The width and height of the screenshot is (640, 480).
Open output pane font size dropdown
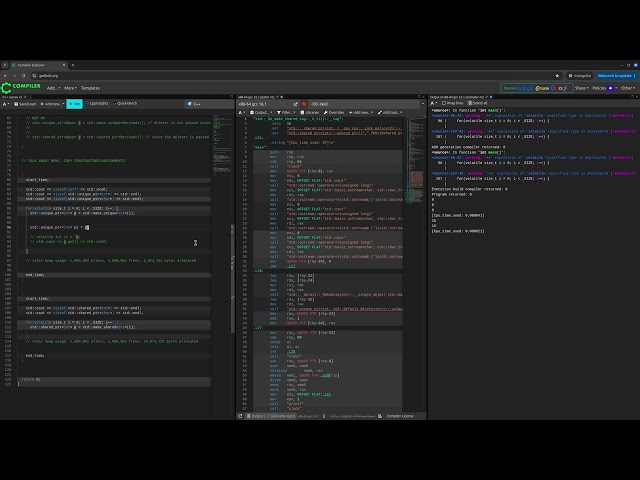pyautogui.click(x=434, y=103)
